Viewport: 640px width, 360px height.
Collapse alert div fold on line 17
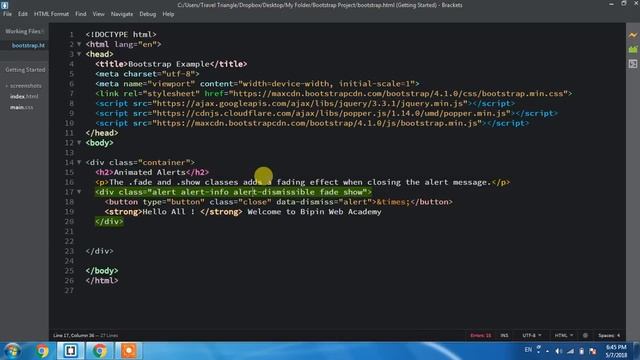(79, 191)
